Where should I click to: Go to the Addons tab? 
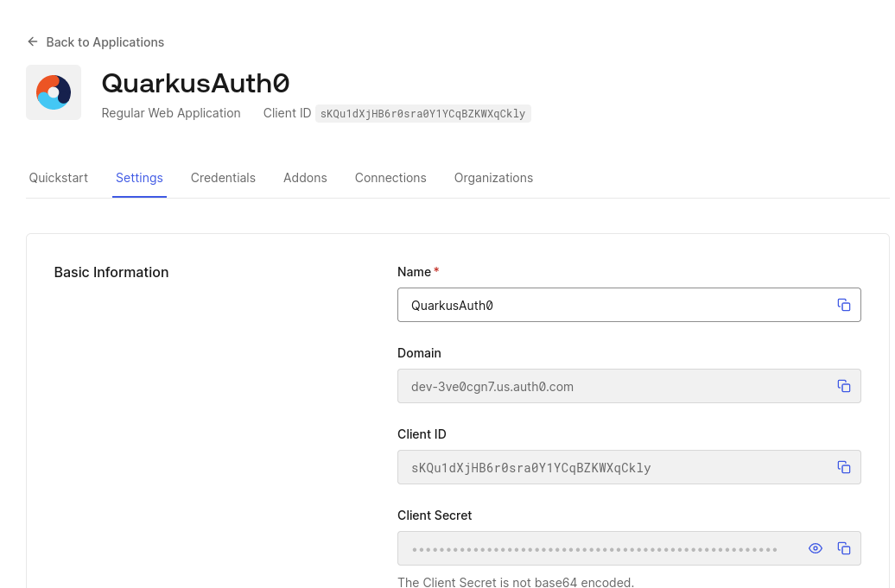tap(305, 178)
